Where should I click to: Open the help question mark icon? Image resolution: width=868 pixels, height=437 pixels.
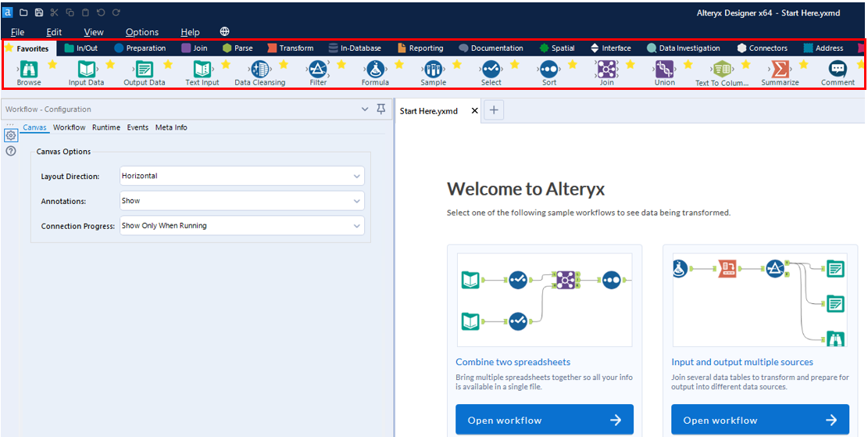click(10, 151)
